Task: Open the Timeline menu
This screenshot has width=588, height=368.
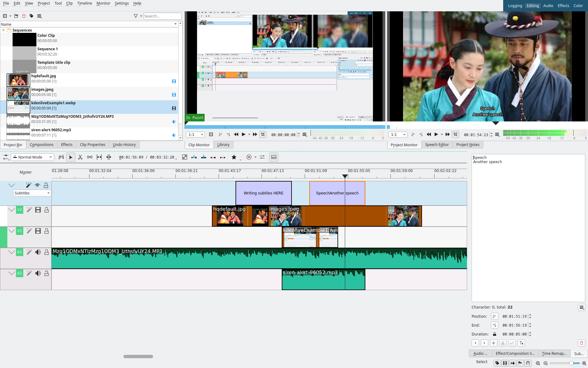Action: click(x=84, y=3)
